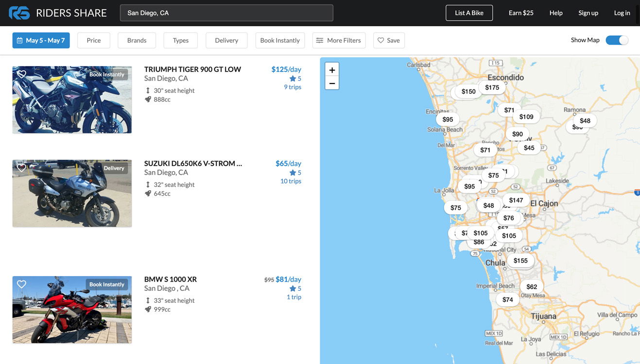Expand the Price filter dropdown
The image size is (640, 364).
pyautogui.click(x=94, y=40)
